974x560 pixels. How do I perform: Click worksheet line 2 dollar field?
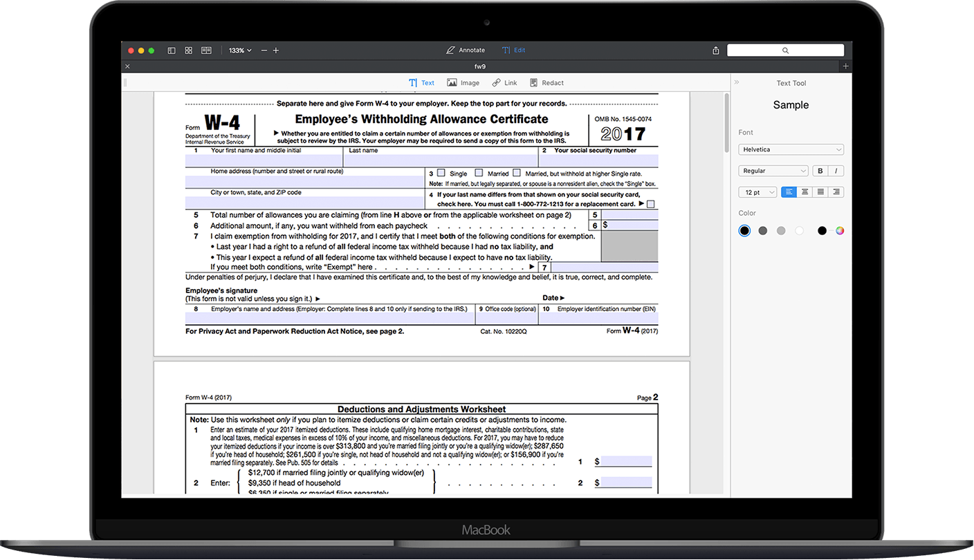(626, 483)
